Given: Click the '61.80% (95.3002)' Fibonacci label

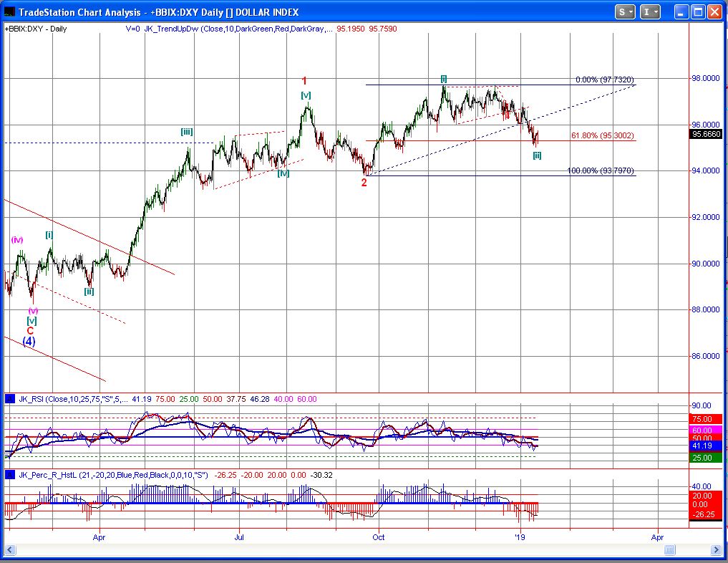Looking at the screenshot, I should coord(603,135).
